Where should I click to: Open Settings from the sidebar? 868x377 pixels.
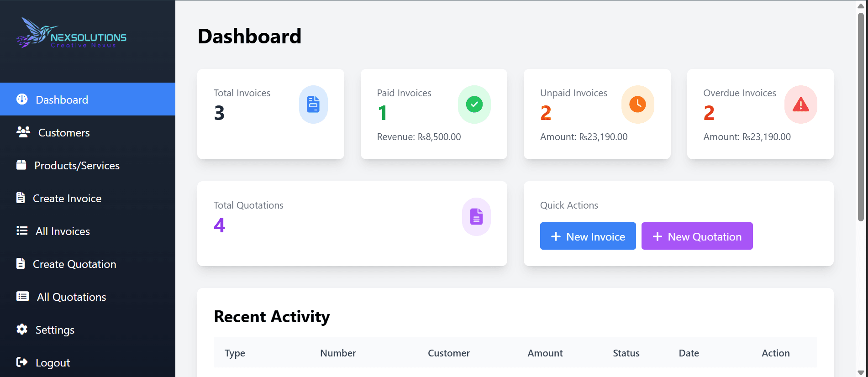88,329
